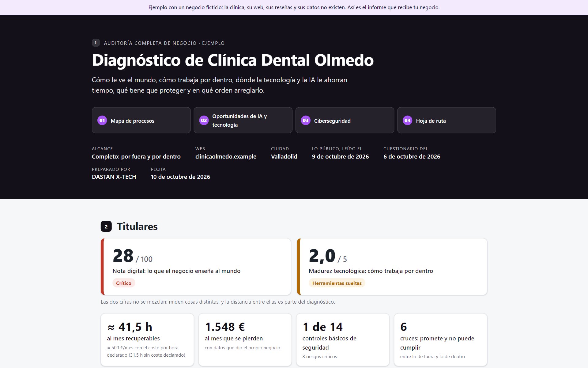Jump to the Hoja de ruta card
The height and width of the screenshot is (368, 588).
[447, 120]
